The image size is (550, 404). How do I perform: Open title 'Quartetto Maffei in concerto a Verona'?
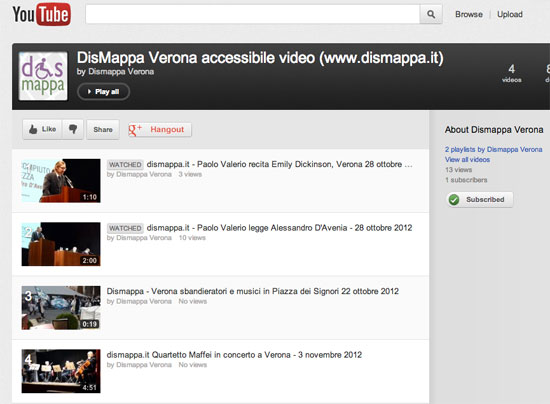pyautogui.click(x=234, y=355)
